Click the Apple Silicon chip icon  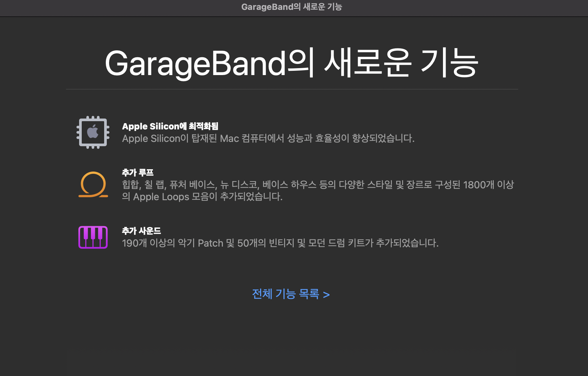(x=93, y=132)
